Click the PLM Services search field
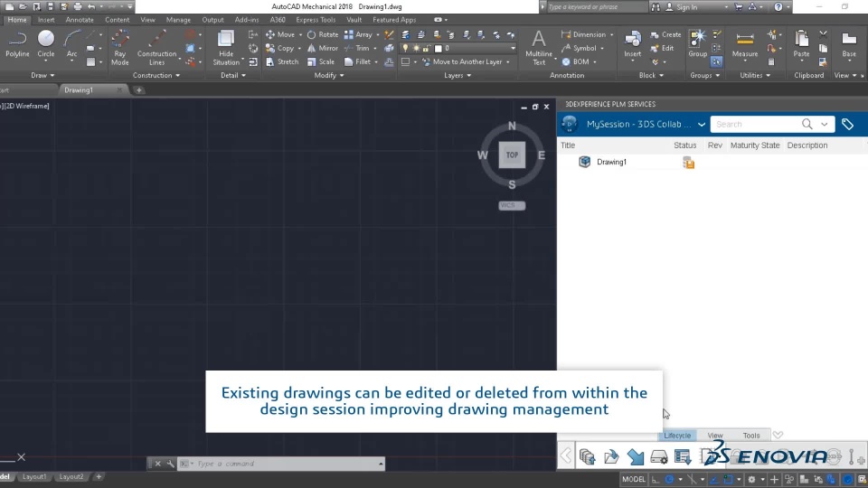The height and width of the screenshot is (488, 868). click(755, 125)
